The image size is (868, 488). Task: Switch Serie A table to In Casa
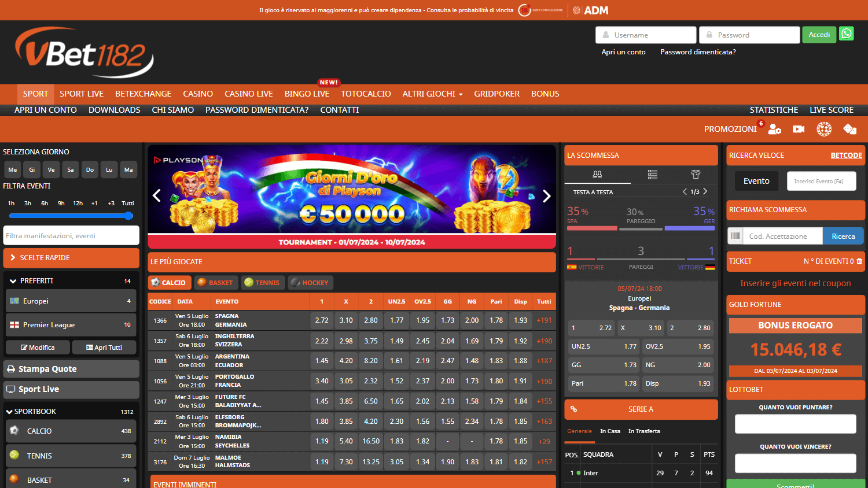(610, 431)
